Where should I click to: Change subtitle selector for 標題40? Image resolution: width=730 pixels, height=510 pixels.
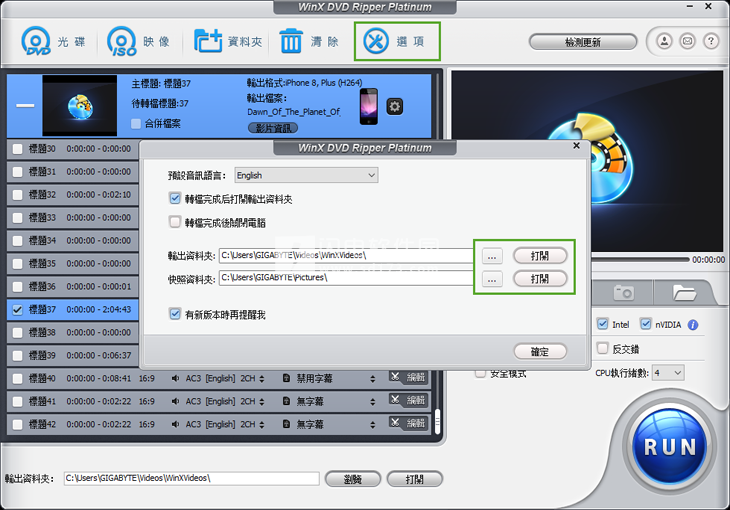pos(372,379)
